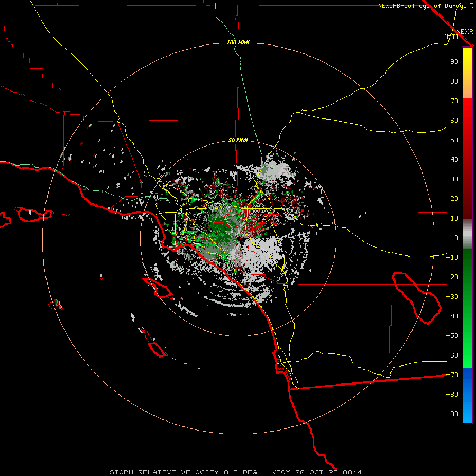
Task: Click the 50 value on velocity scale
Action: pos(454,140)
